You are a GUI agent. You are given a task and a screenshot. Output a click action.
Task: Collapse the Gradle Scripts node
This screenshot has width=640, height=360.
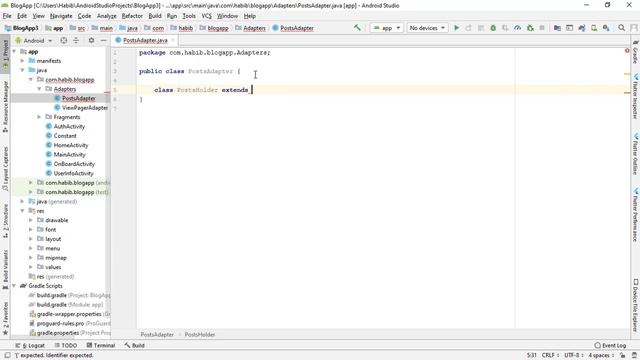click(15, 286)
